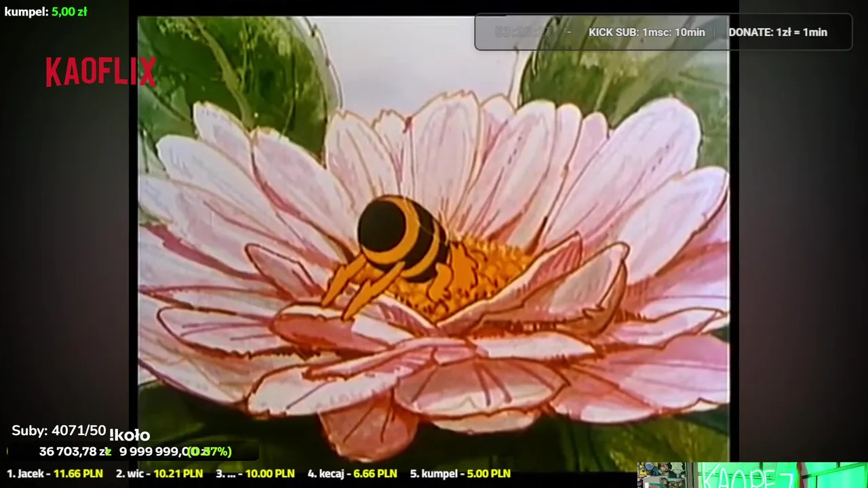Click the KAOFLIX logo
The height and width of the screenshot is (488, 868).
(x=101, y=72)
